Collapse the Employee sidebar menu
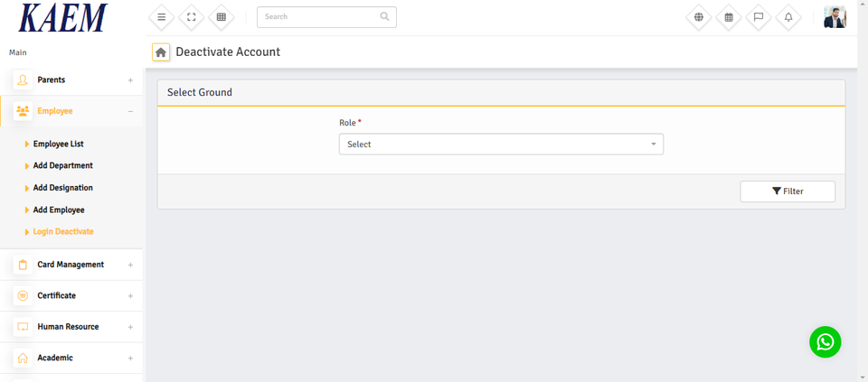Screen dimensions: 868x382 click(72, 111)
